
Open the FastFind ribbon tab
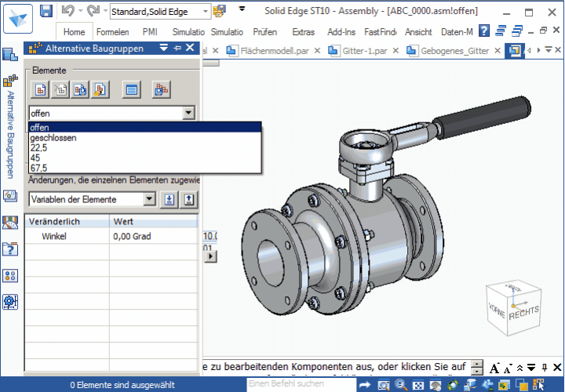click(x=380, y=32)
